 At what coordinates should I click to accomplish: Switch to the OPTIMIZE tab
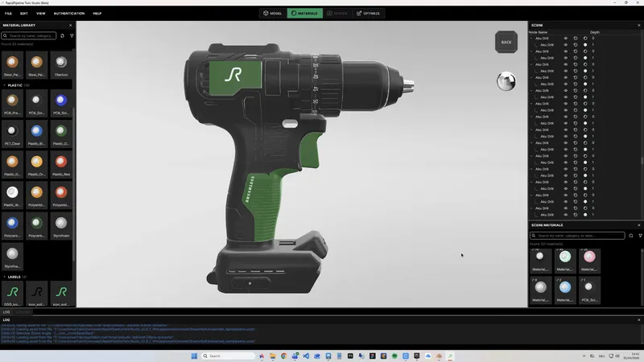(370, 14)
